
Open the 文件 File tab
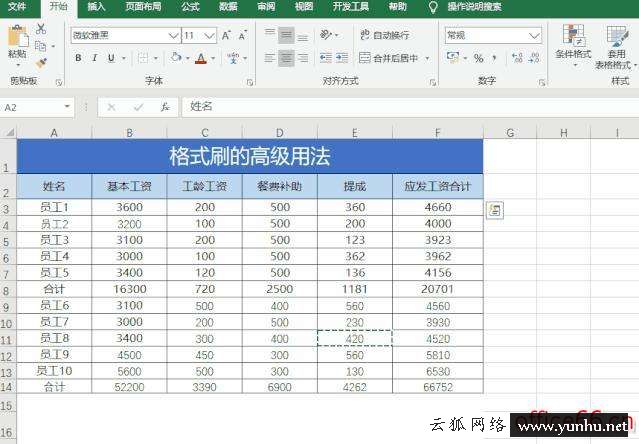[17, 7]
